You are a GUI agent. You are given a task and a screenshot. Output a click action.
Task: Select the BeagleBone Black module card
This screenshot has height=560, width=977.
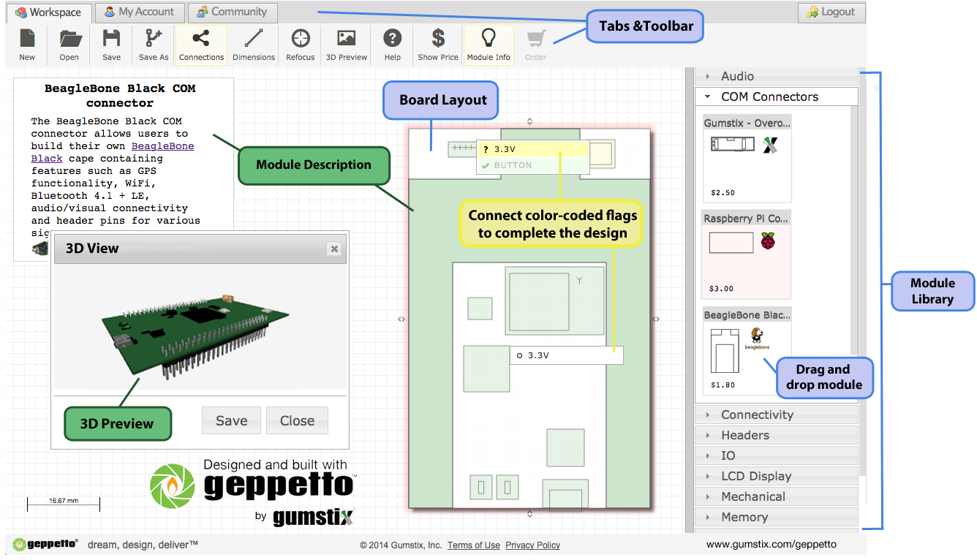[x=747, y=350]
